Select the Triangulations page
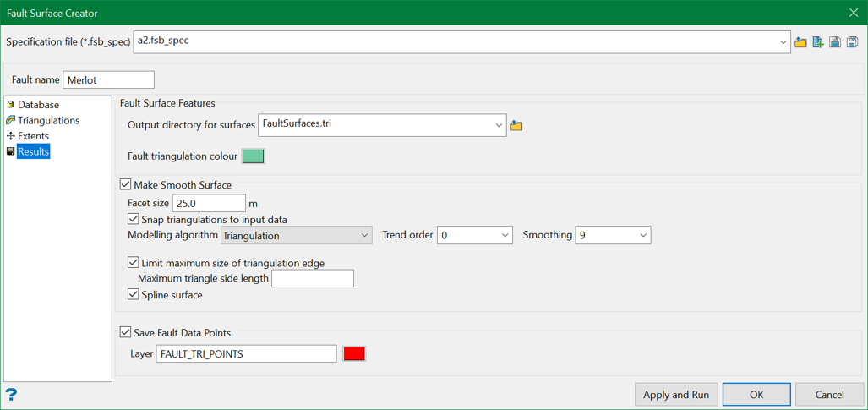The height and width of the screenshot is (410, 868). [49, 120]
